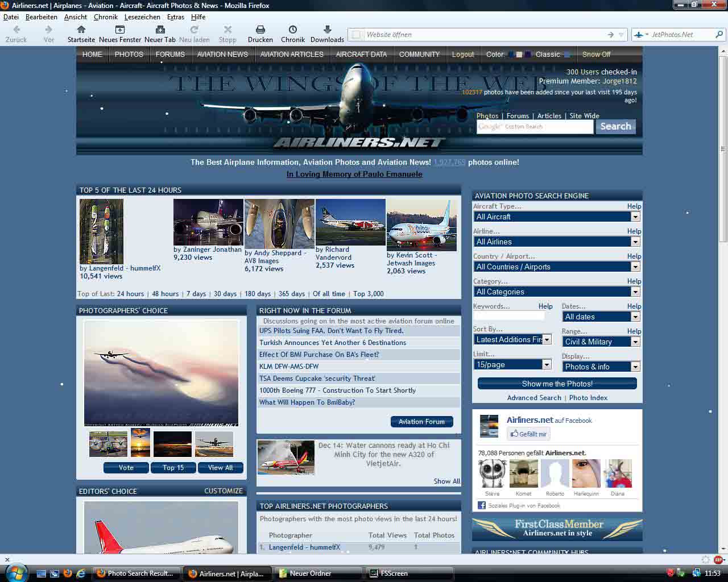Click the Google custom Search button

point(616,126)
